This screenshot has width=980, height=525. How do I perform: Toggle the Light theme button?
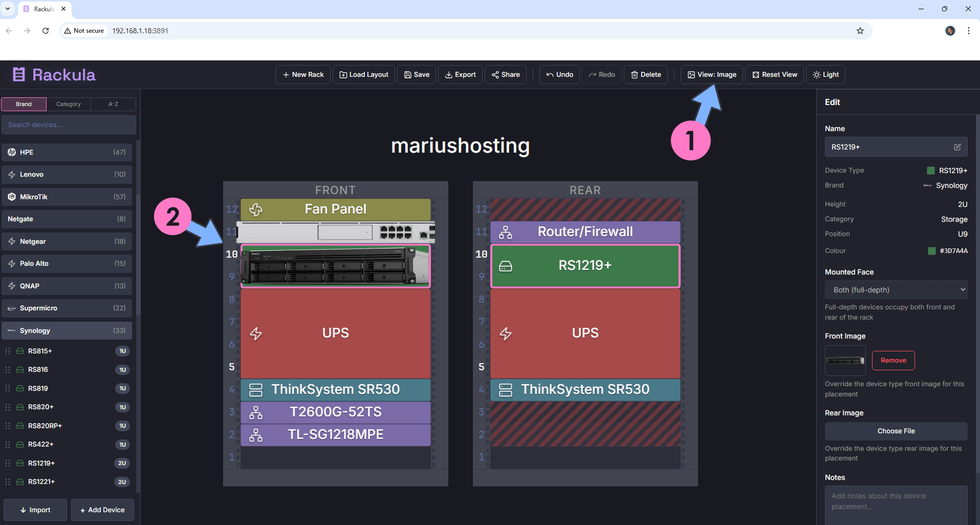pyautogui.click(x=825, y=75)
